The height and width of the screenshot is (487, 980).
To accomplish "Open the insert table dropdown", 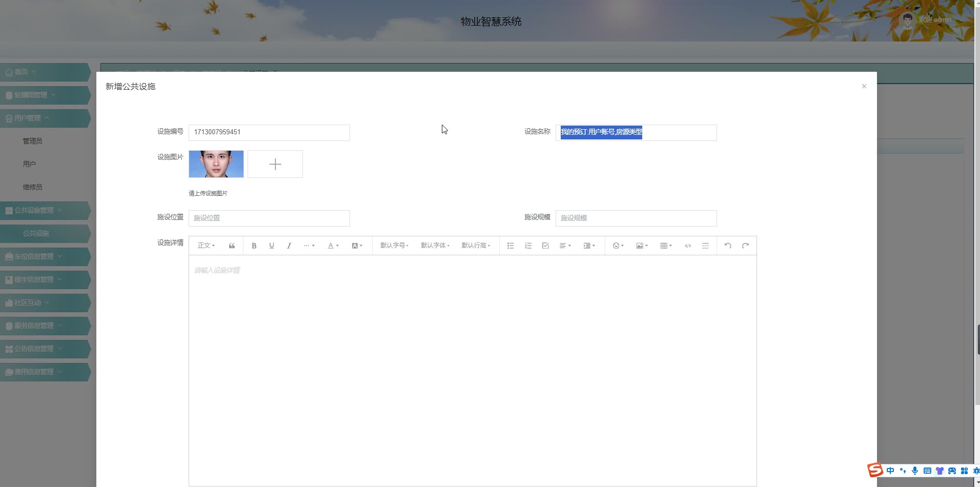I will click(x=666, y=246).
